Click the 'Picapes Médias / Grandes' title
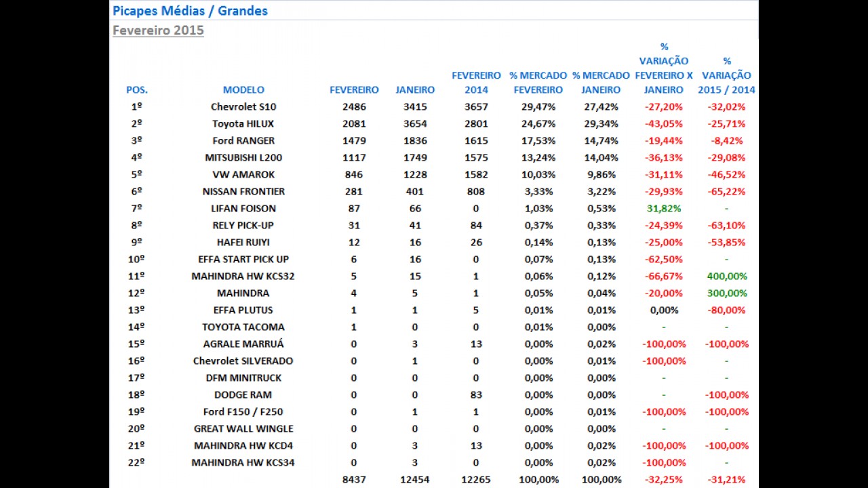 pyautogui.click(x=190, y=11)
